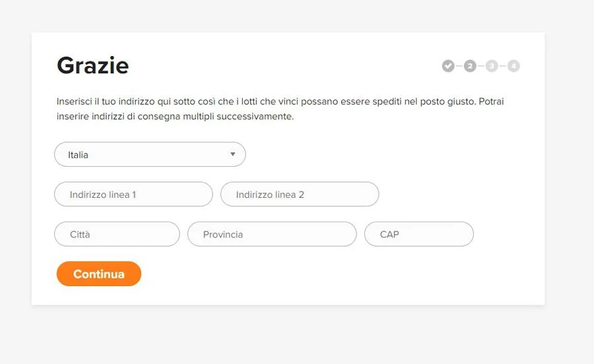Activate the Città input field

coord(117,234)
